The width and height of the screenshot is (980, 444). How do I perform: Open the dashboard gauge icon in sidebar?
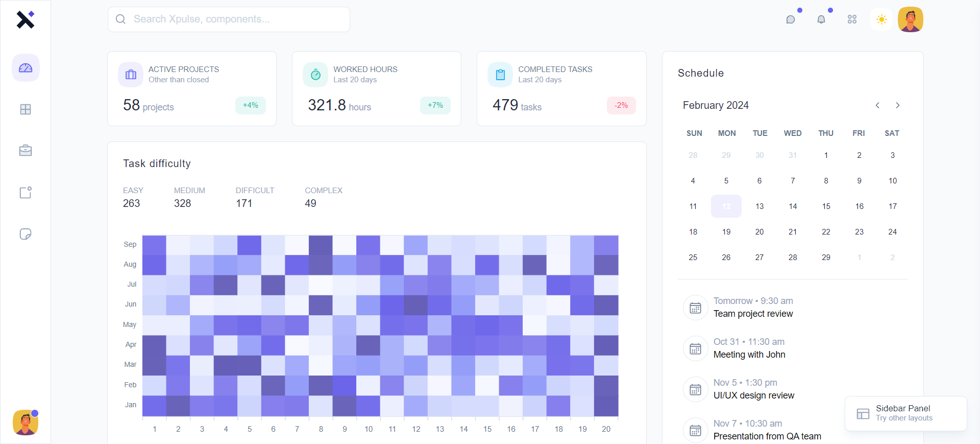pyautogui.click(x=26, y=68)
